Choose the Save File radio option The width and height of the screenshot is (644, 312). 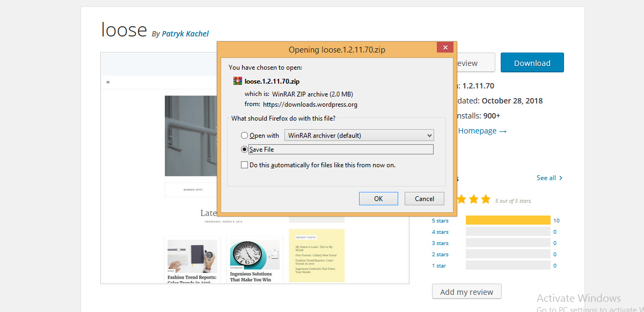245,150
